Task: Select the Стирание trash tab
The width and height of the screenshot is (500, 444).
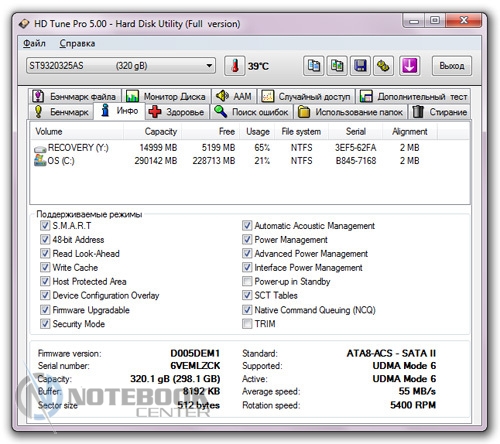Action: [x=439, y=112]
